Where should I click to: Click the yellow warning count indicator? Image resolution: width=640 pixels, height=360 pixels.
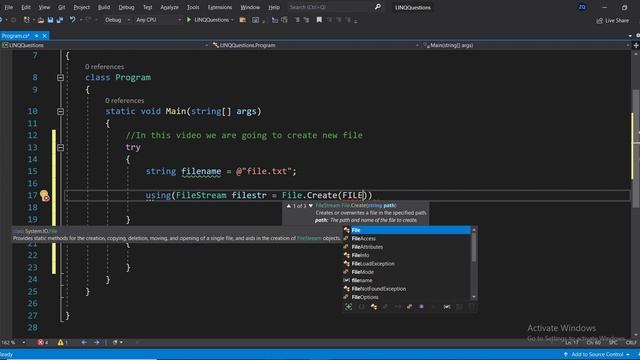pyautogui.click(x=62, y=342)
